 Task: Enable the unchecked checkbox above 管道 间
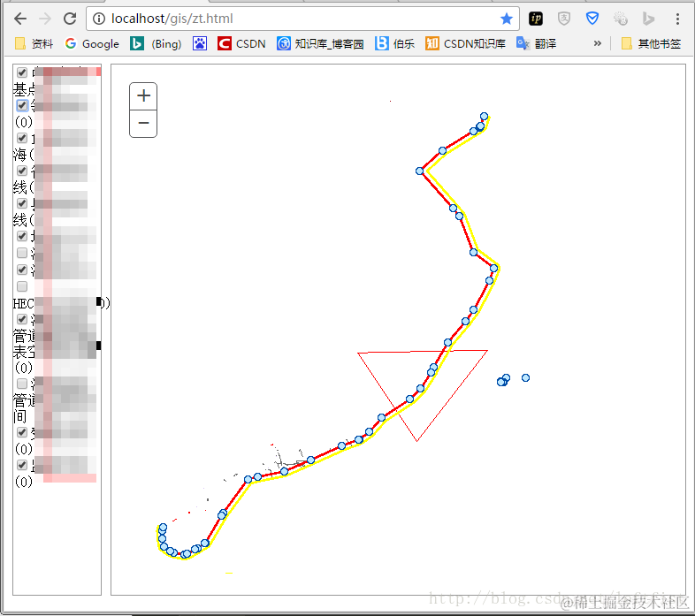(22, 383)
